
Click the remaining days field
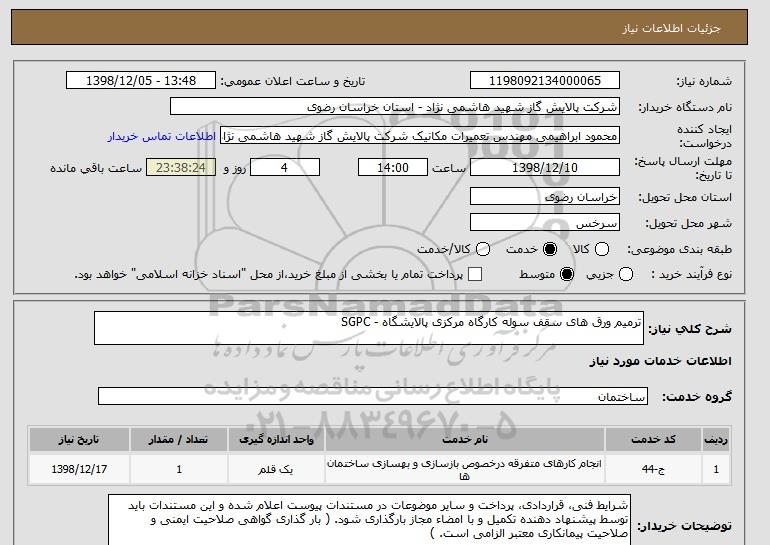285,167
